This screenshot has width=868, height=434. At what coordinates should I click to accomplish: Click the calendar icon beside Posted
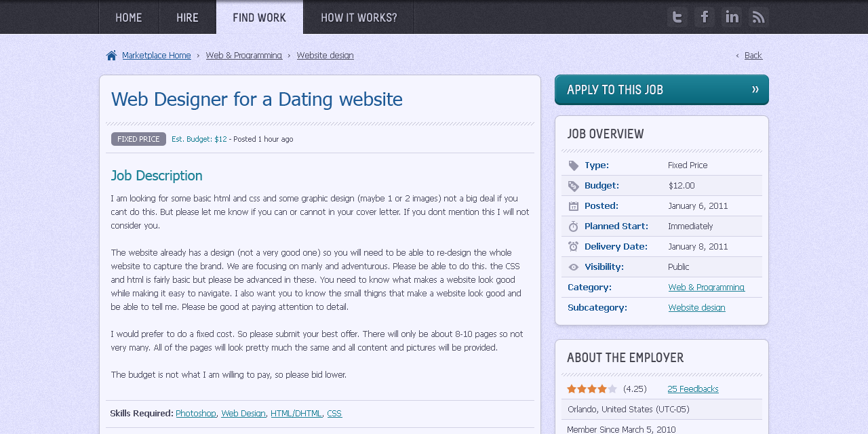(573, 205)
